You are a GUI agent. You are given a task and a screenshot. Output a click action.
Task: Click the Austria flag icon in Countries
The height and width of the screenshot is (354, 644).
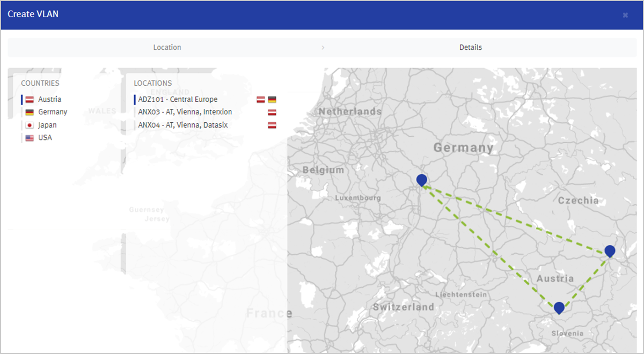tap(30, 99)
